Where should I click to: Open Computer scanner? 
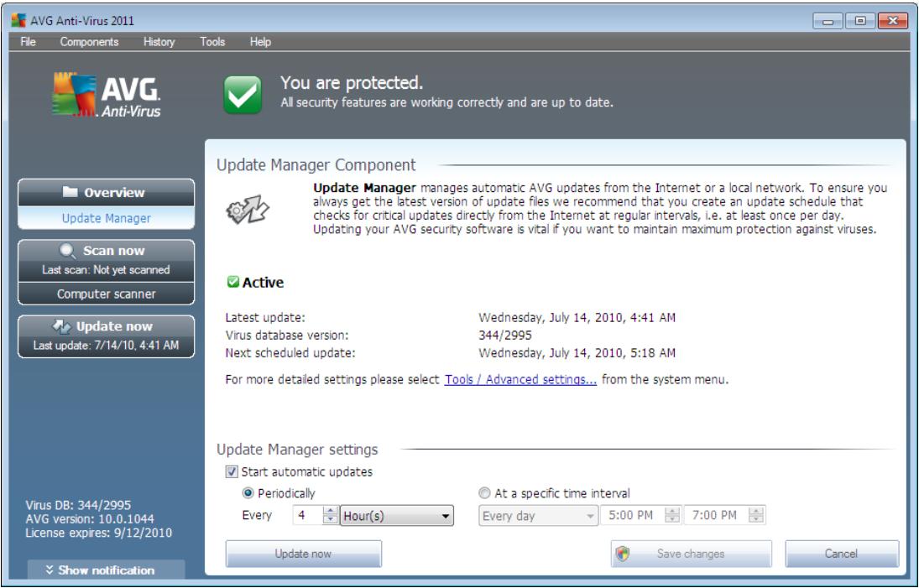[x=106, y=294]
